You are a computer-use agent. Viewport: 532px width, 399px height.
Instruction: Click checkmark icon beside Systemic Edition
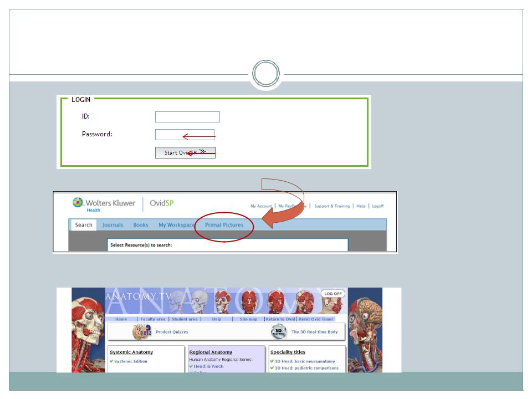pos(111,361)
